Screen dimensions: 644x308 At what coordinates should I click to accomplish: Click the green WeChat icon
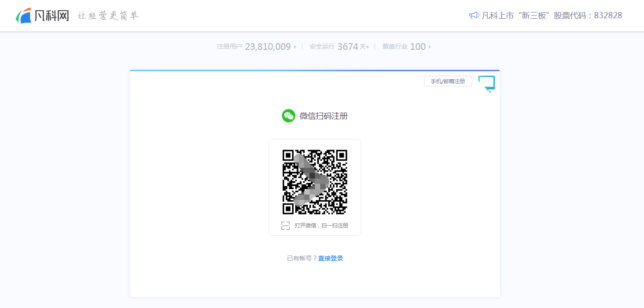point(289,116)
